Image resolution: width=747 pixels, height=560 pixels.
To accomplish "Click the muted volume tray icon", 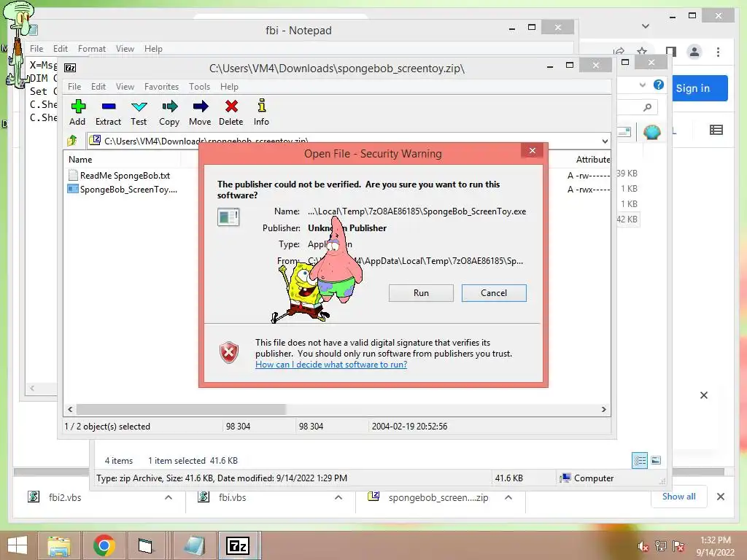I will (643, 546).
